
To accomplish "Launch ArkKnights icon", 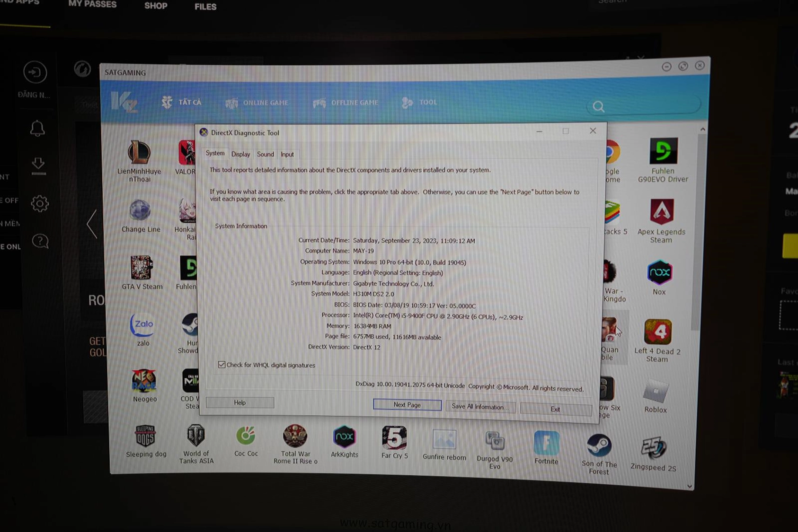I will point(344,436).
